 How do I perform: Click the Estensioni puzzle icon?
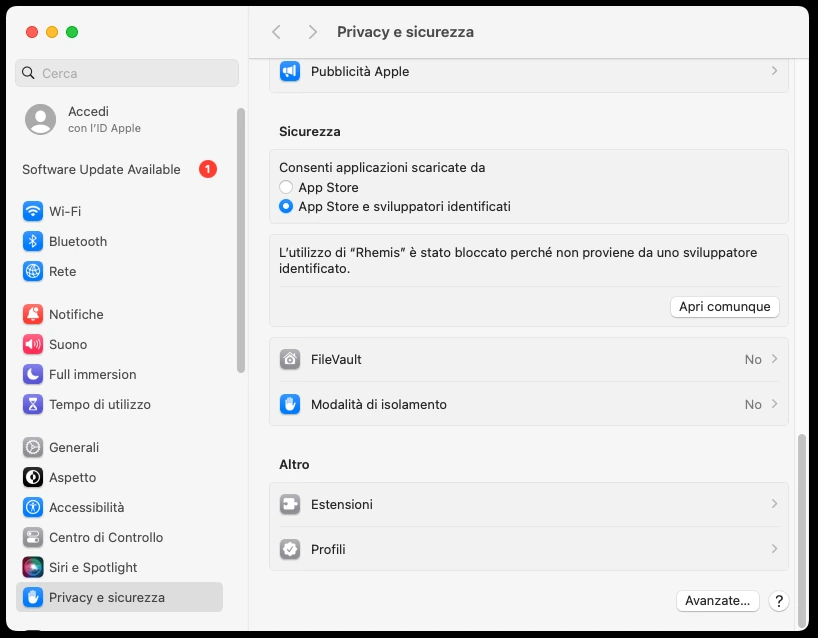click(x=290, y=504)
